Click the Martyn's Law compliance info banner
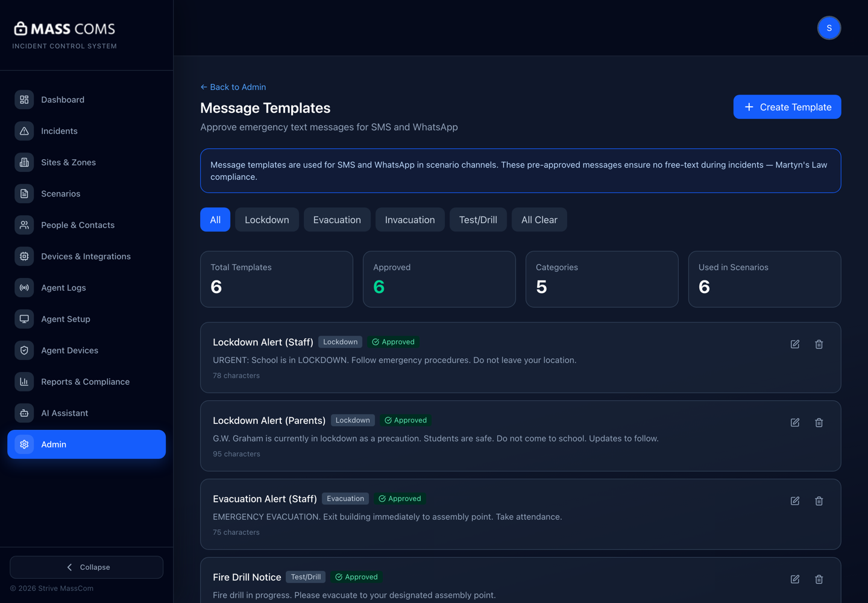Viewport: 868px width, 603px height. (x=521, y=171)
